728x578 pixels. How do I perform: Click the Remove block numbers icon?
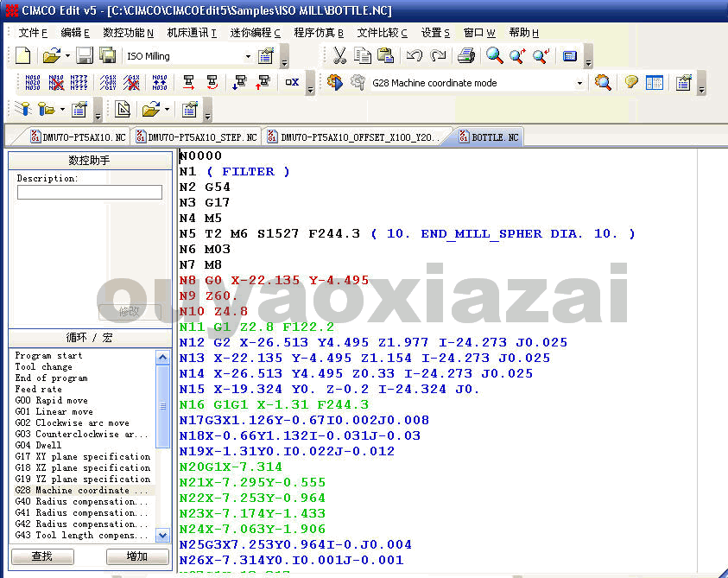tap(56, 83)
